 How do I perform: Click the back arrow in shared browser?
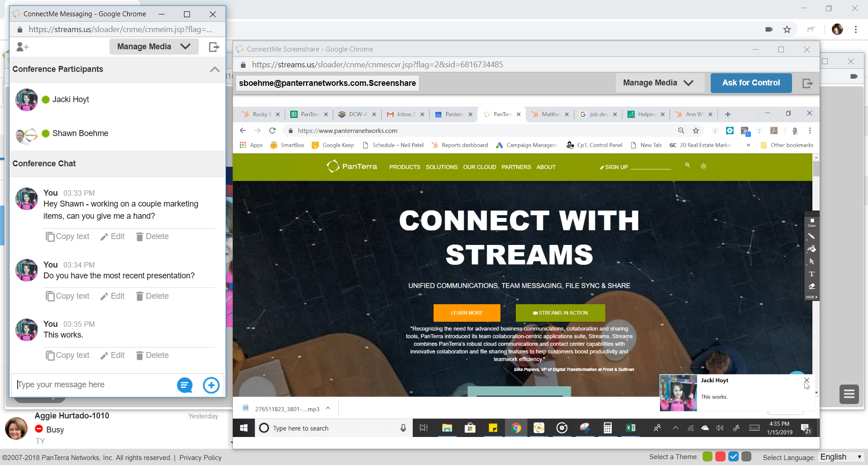tap(243, 131)
